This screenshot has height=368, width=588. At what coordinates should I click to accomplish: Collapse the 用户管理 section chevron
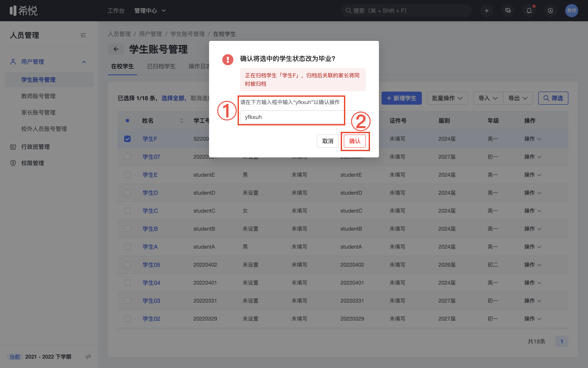pyautogui.click(x=84, y=62)
